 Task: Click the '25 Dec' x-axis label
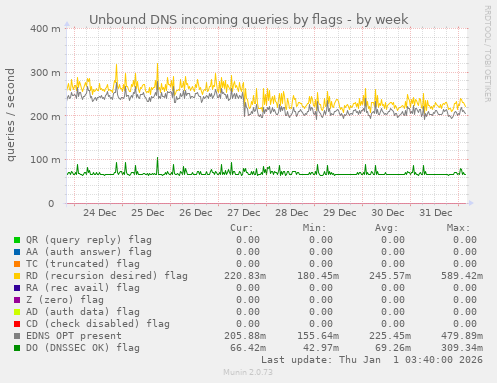coord(148,213)
